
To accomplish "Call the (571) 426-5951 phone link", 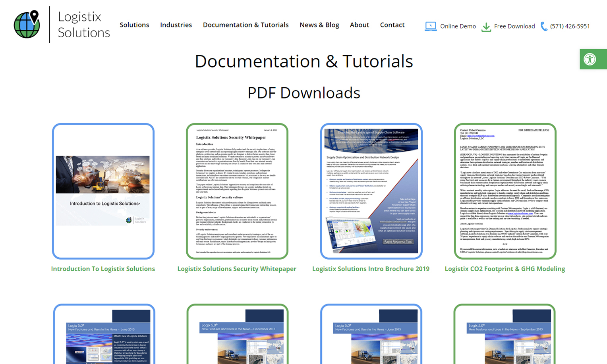I will 570,26.
